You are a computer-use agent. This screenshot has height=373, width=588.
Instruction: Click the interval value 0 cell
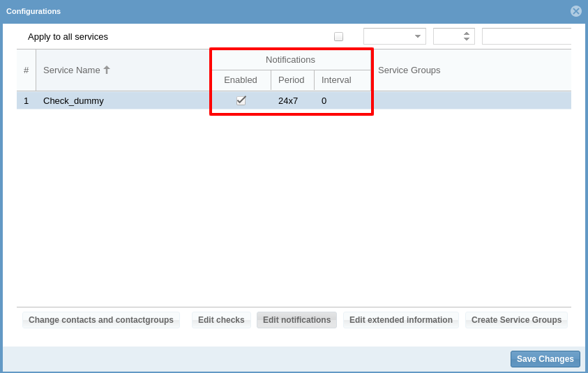pyautogui.click(x=324, y=100)
